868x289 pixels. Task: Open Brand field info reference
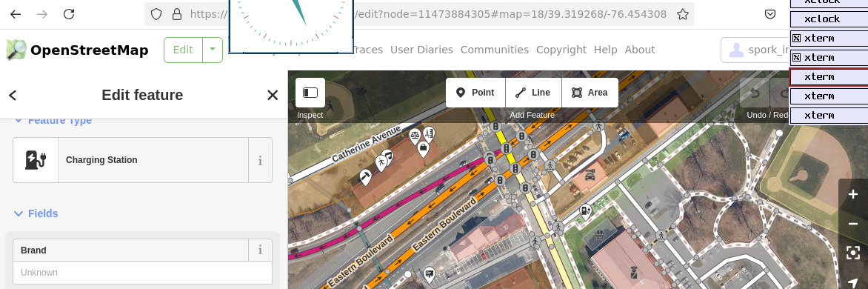click(260, 250)
